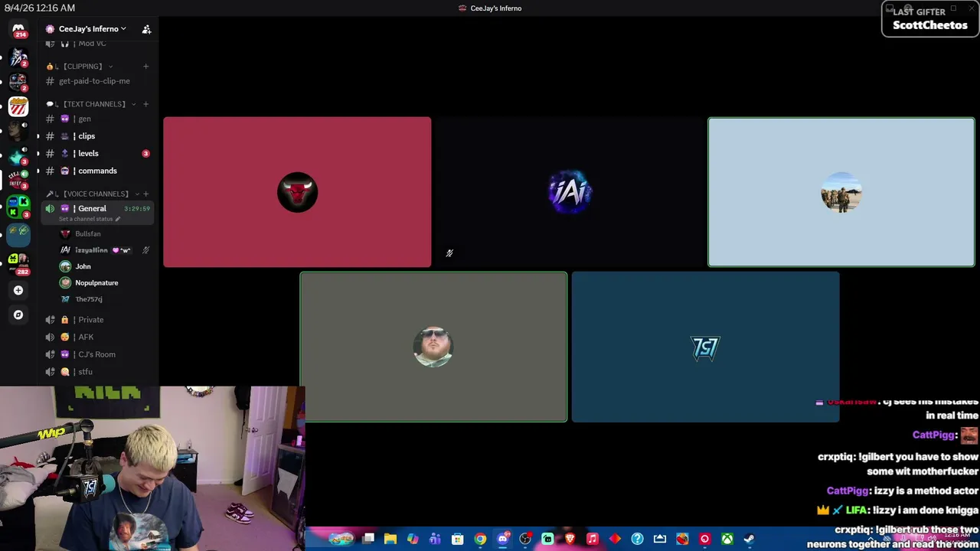Open the red-and-white striped popcorn server icon
Screen dimensions: 980x551
18,107
